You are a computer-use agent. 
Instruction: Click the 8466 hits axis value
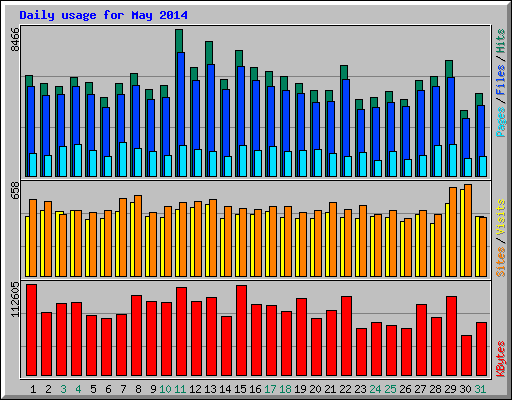click(x=15, y=40)
